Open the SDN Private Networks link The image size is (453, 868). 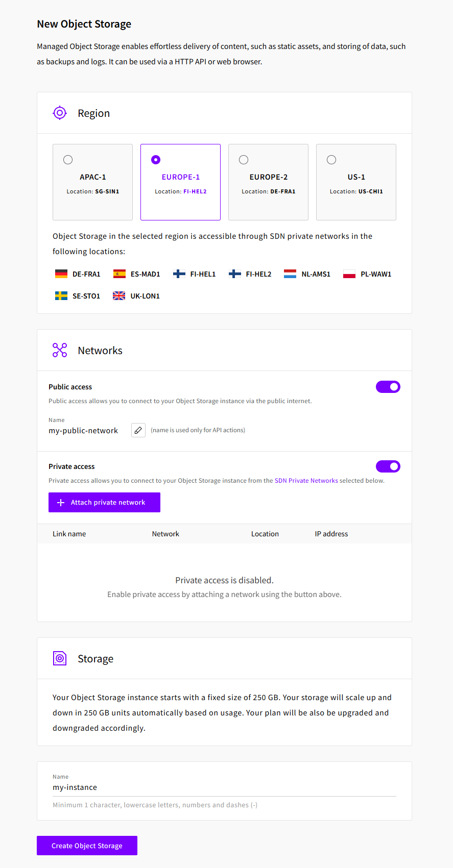(306, 480)
